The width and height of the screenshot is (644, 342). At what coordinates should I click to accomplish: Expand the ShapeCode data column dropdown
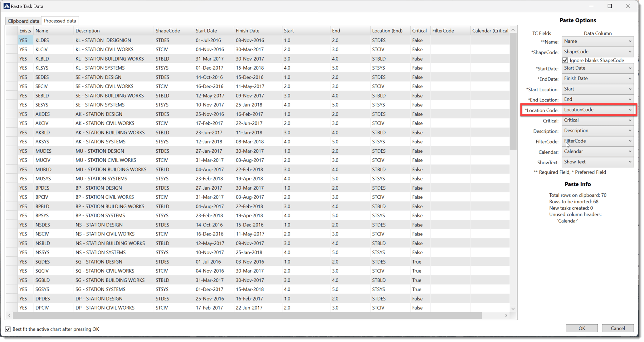[x=597, y=52]
